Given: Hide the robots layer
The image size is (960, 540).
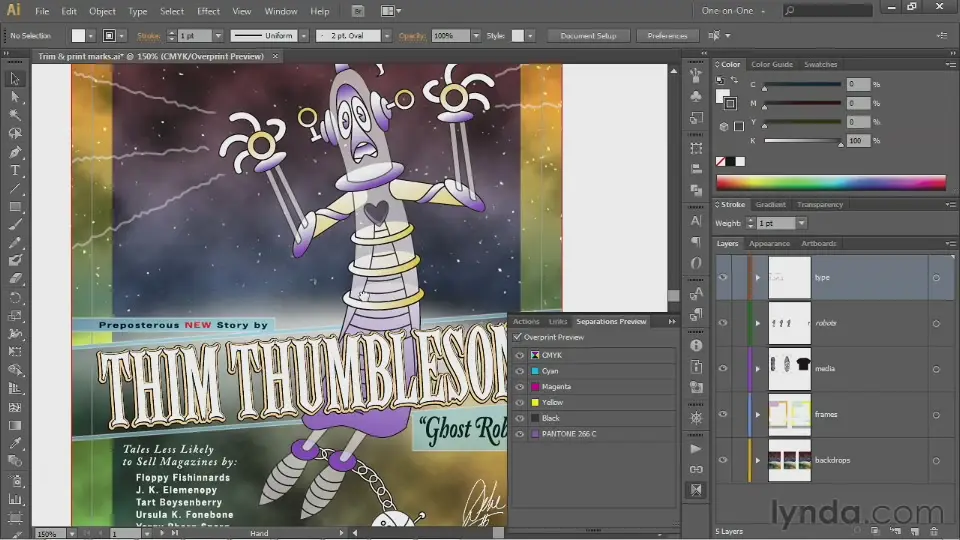Looking at the screenshot, I should (723, 323).
